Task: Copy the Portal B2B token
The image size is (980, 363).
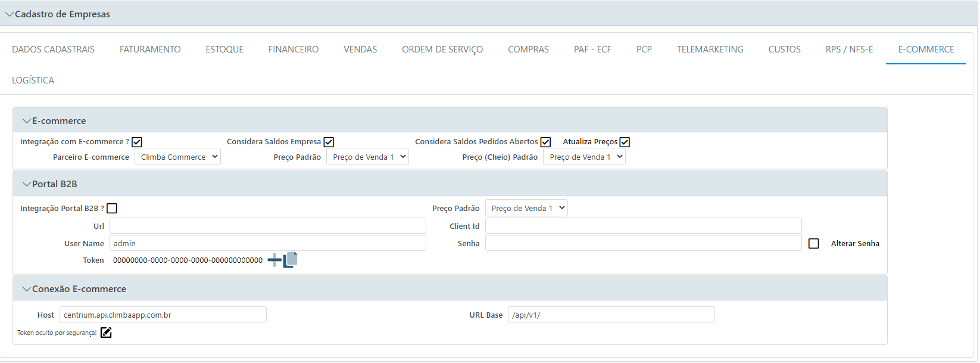Action: (291, 260)
